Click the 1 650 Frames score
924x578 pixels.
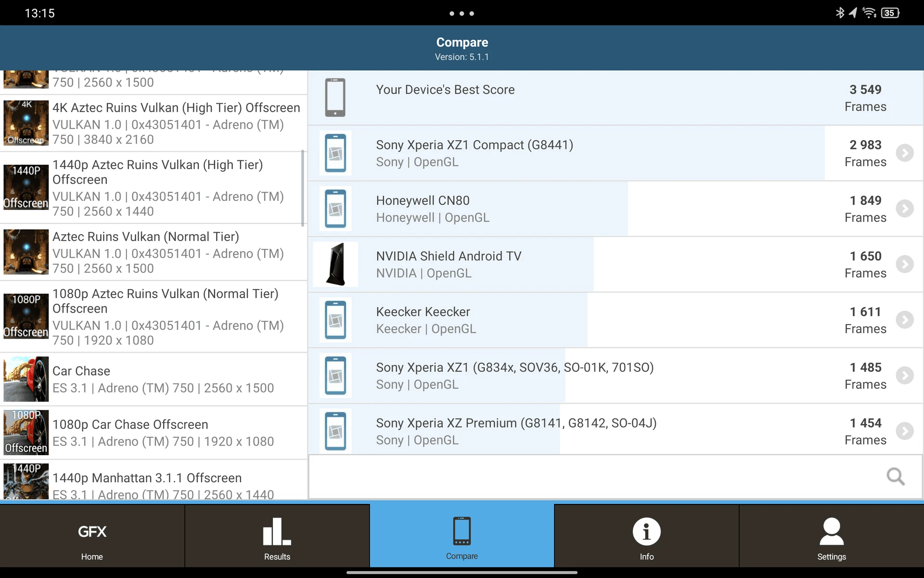point(865,264)
